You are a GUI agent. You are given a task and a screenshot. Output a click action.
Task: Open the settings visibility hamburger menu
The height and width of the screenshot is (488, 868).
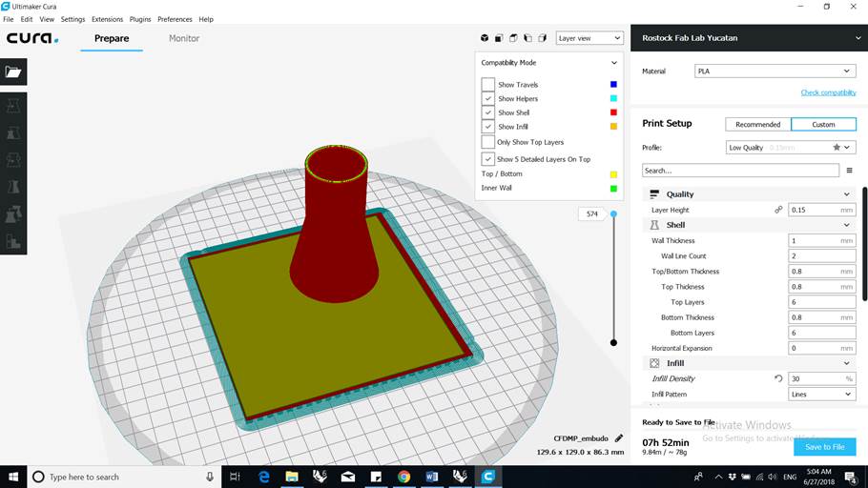coord(849,171)
